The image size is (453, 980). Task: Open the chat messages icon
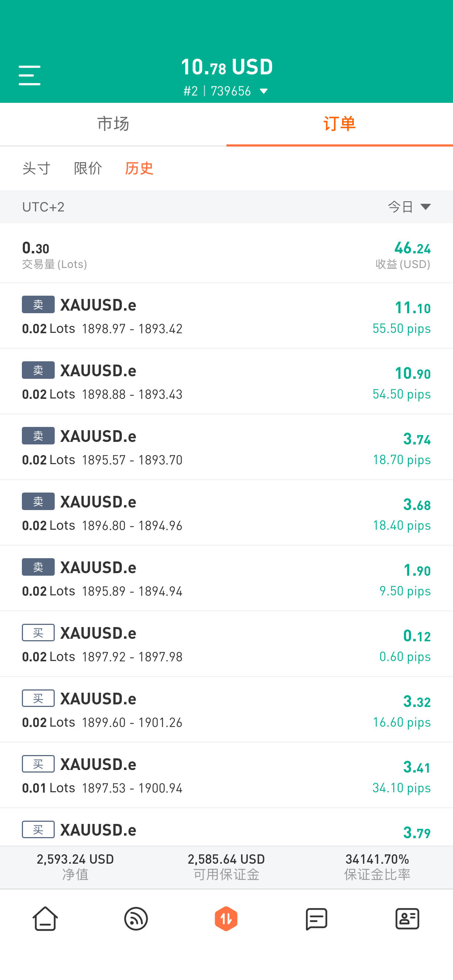coord(317,918)
